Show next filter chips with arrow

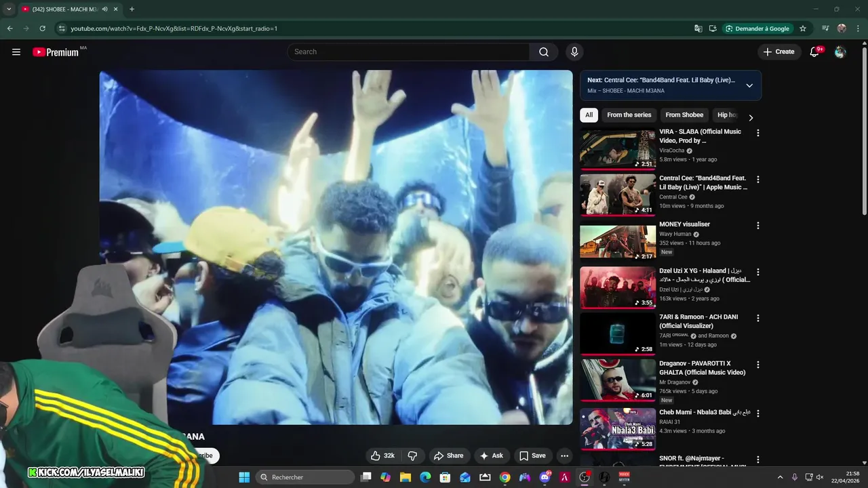(751, 117)
